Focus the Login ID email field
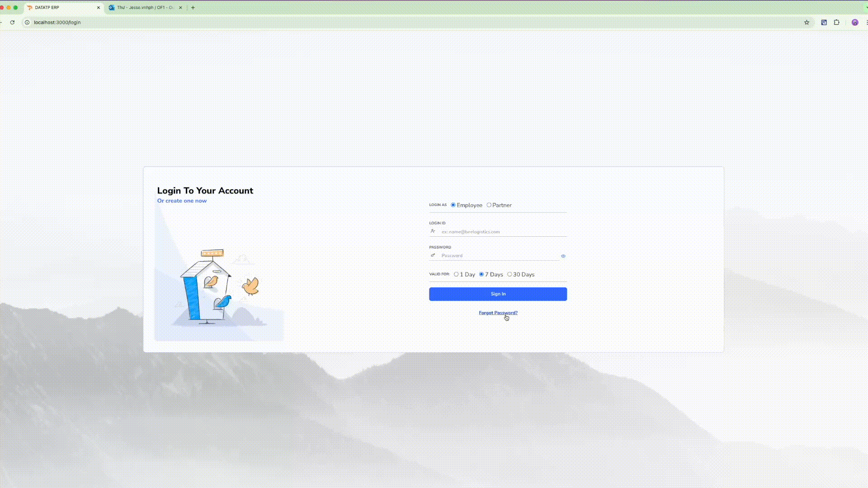The height and width of the screenshot is (488, 868). tap(497, 231)
